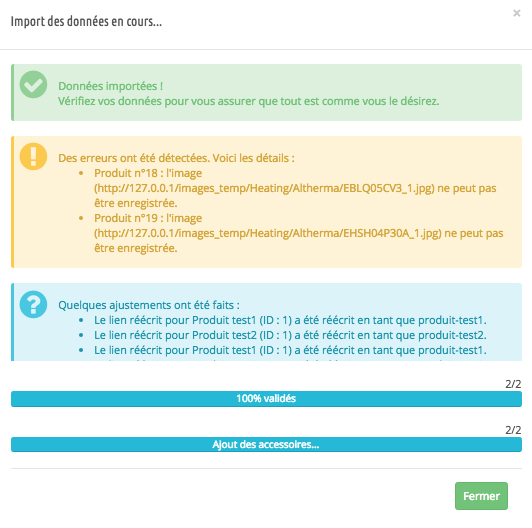This screenshot has width=532, height=528.
Task: Click the 'Vérifiez vos données' message line
Action: [x=248, y=101]
